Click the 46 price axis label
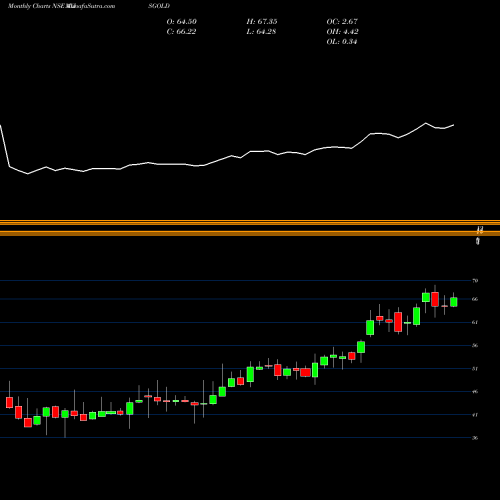This screenshot has width=500, height=500. (x=475, y=392)
